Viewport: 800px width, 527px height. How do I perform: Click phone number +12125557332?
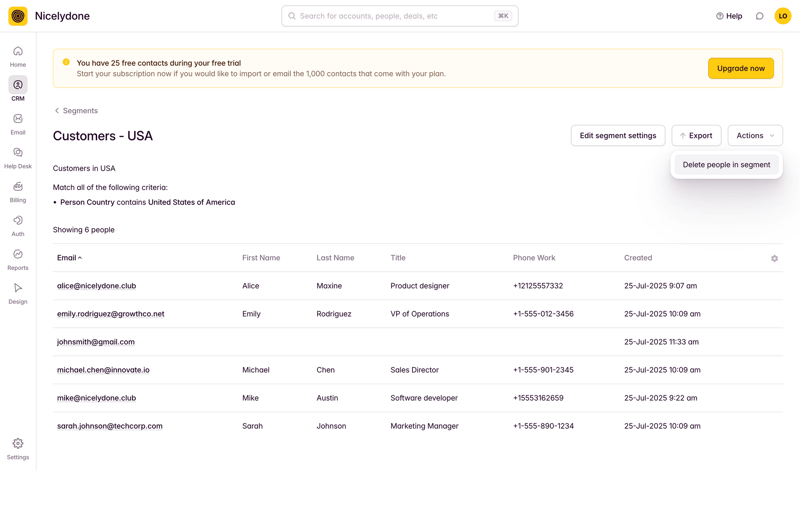[x=538, y=286]
